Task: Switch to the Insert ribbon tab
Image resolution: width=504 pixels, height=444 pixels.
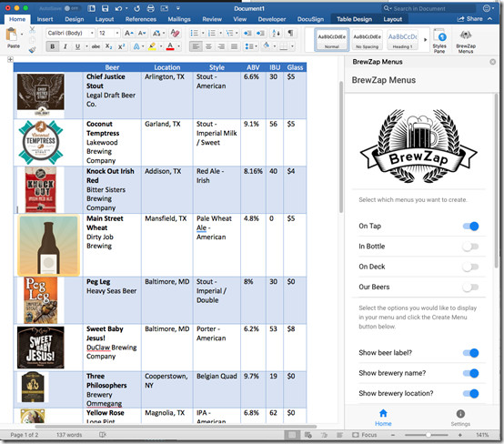Action: pos(45,19)
